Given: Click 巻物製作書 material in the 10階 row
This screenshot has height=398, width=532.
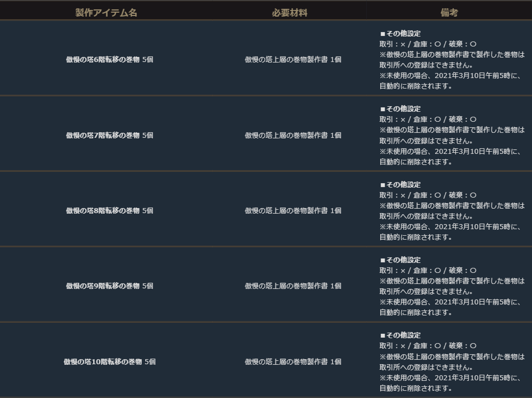Looking at the screenshot, I should click(293, 361).
